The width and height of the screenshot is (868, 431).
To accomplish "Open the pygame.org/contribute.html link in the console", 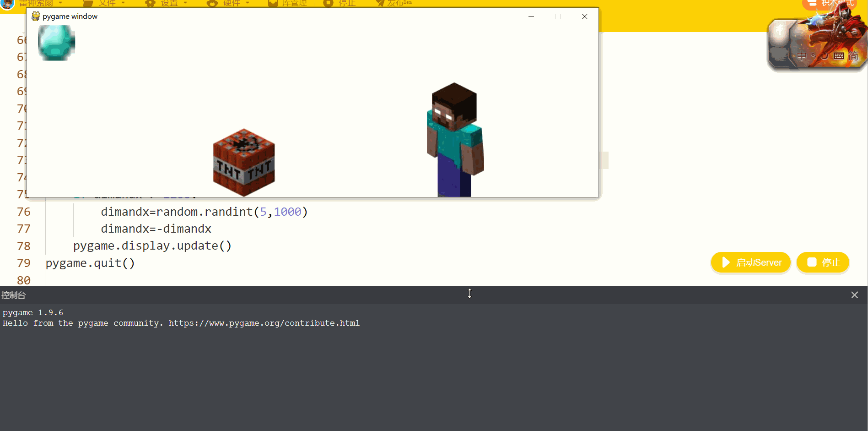I will (264, 323).
